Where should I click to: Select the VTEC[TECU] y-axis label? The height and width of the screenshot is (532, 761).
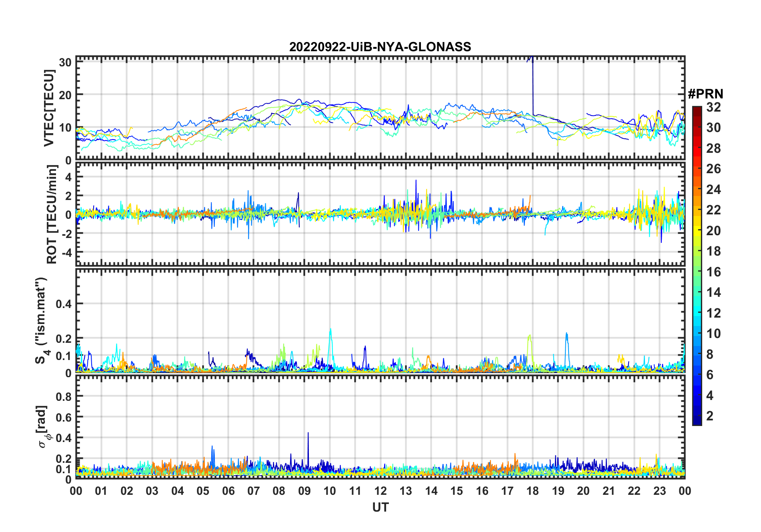[49, 108]
